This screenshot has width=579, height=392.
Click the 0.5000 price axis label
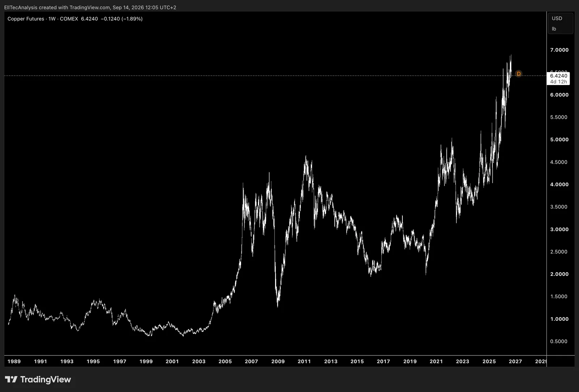pos(559,341)
